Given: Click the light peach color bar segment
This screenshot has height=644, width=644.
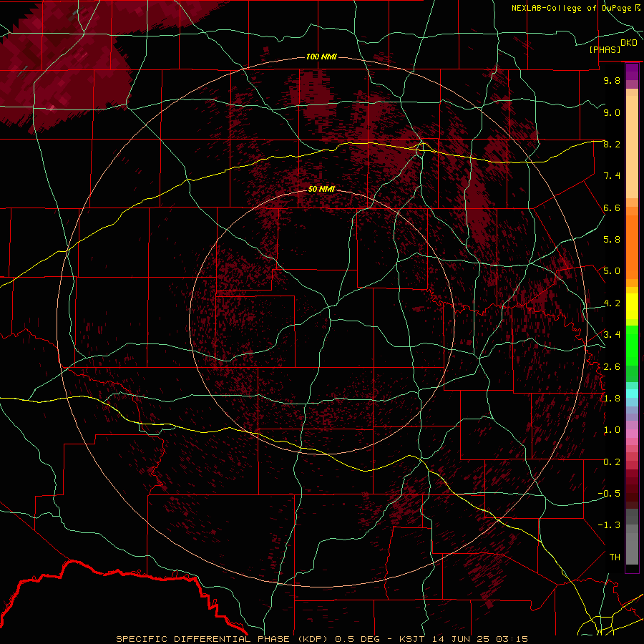Looking at the screenshot, I should tap(632, 147).
